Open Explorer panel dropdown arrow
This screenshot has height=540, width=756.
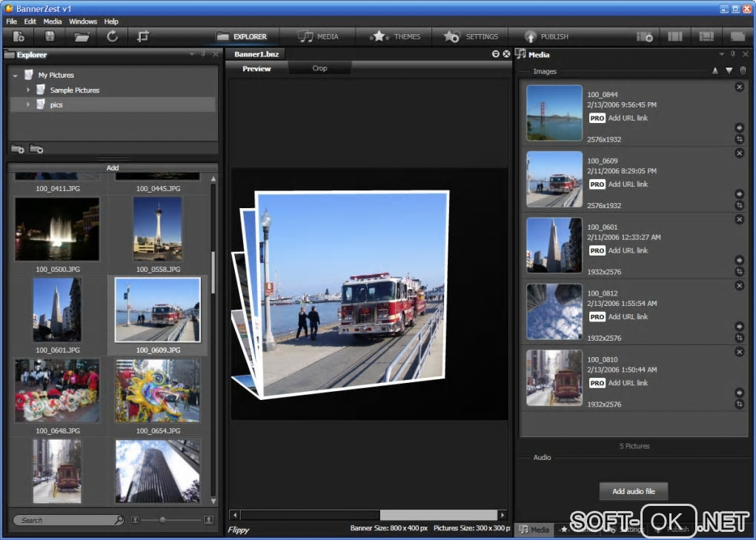(192, 54)
